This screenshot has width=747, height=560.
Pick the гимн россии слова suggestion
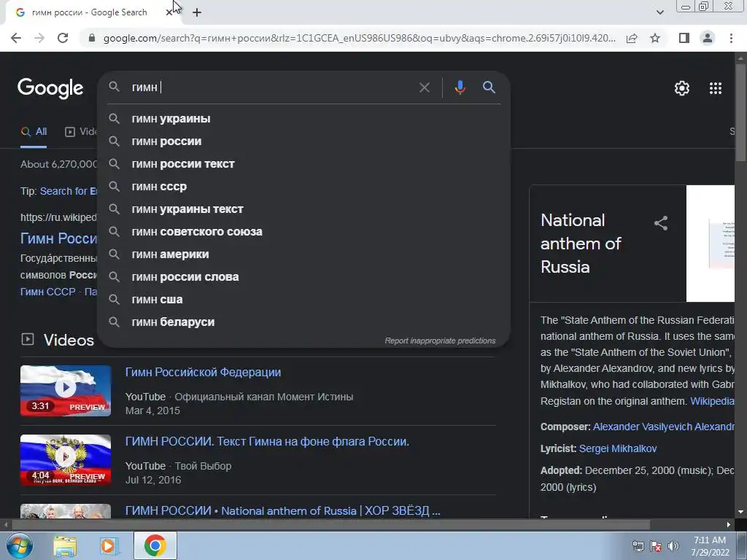tap(303, 277)
